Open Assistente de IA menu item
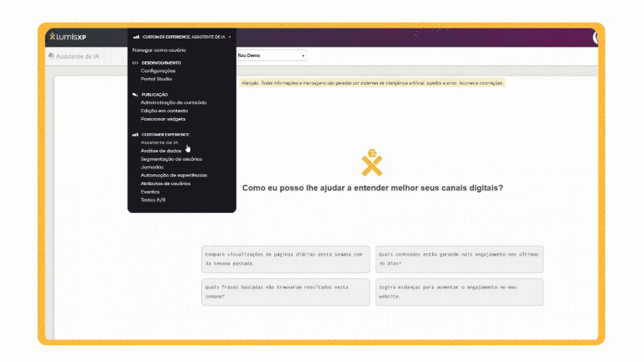 point(159,142)
